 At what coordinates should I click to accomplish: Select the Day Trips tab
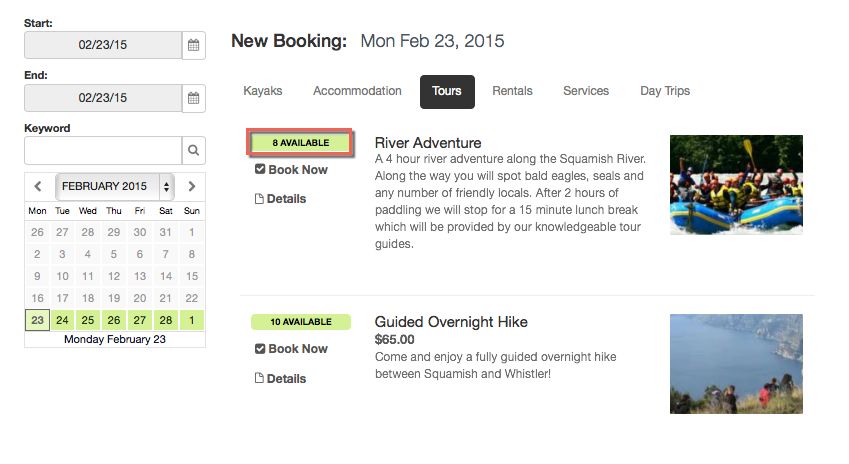point(665,91)
